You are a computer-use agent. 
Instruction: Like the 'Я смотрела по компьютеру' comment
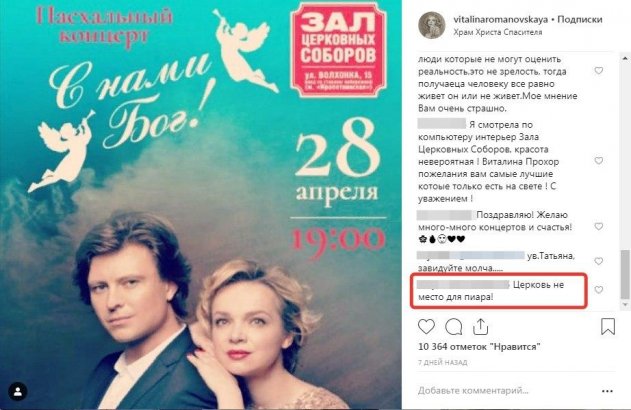[599, 161]
